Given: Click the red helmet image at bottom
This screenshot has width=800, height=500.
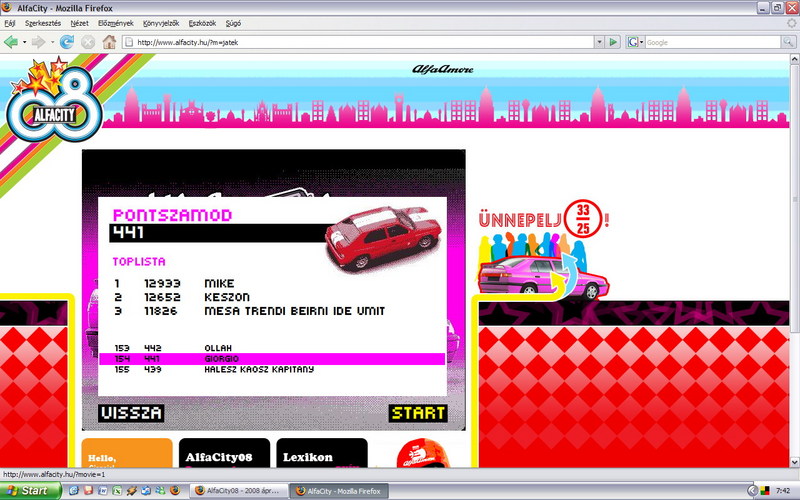Looking at the screenshot, I should (x=422, y=453).
